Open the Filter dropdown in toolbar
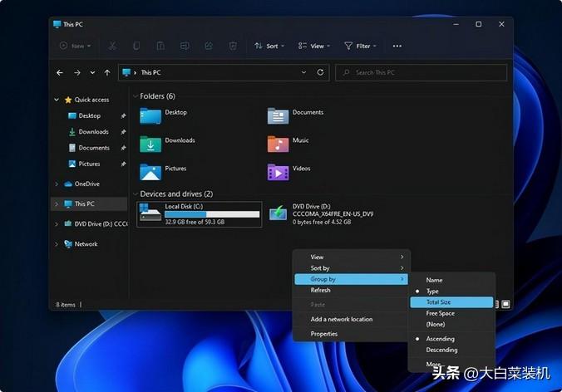Image resolution: width=562 pixels, height=392 pixels. click(x=361, y=46)
